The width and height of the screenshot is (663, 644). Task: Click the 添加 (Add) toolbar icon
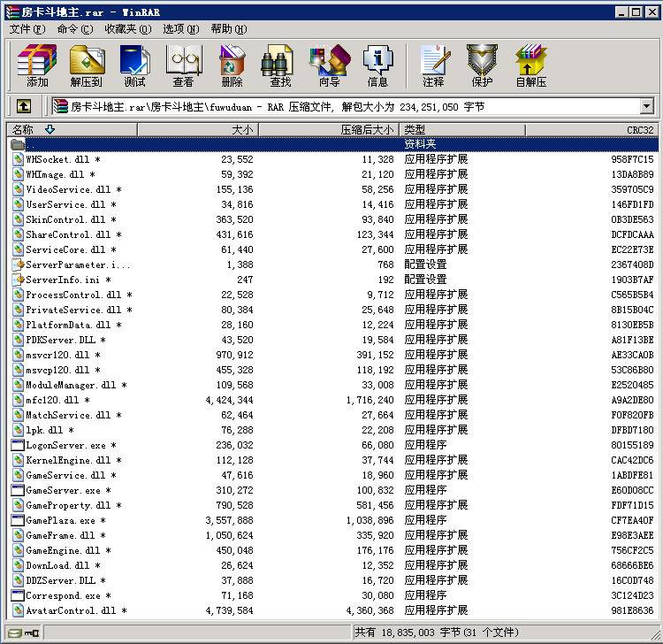[37, 65]
